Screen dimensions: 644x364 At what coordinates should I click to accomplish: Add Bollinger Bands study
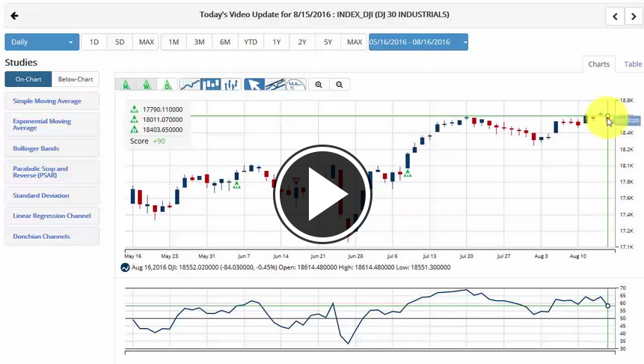tap(52, 148)
